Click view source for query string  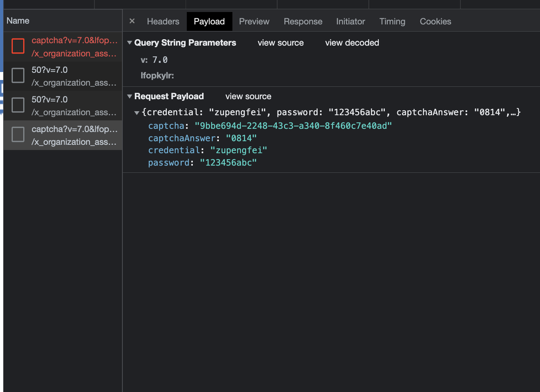click(x=280, y=43)
